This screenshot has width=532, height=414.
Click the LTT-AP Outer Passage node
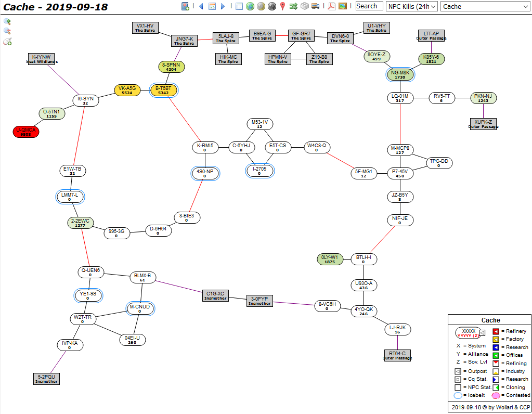(431, 36)
